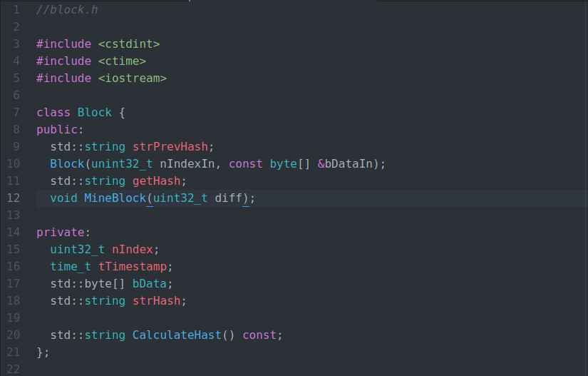Click line number 20 in the gutter
This screenshot has height=376, width=588.
point(13,335)
